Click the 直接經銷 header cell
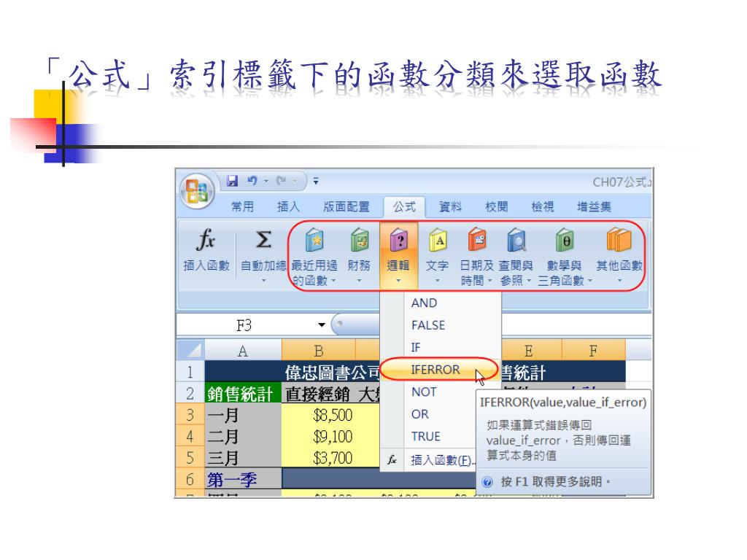Image resolution: width=747 pixels, height=560 pixels. 319,394
